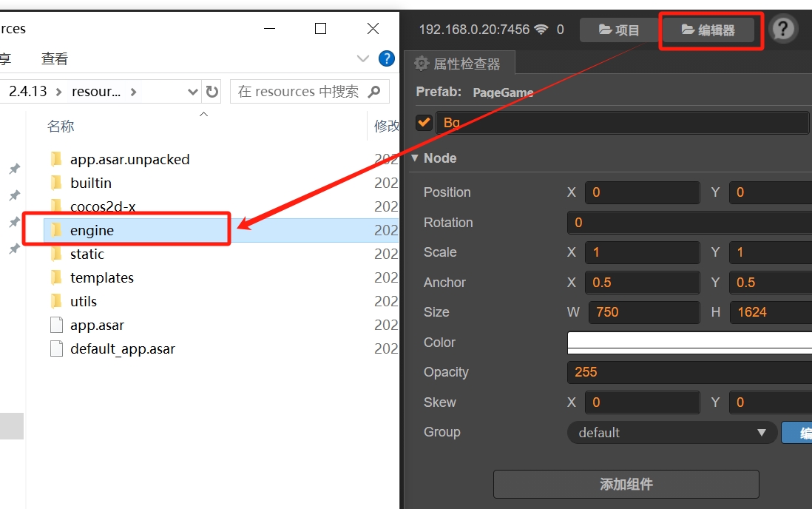Expand the Explorer ribbon chevron

(363, 58)
